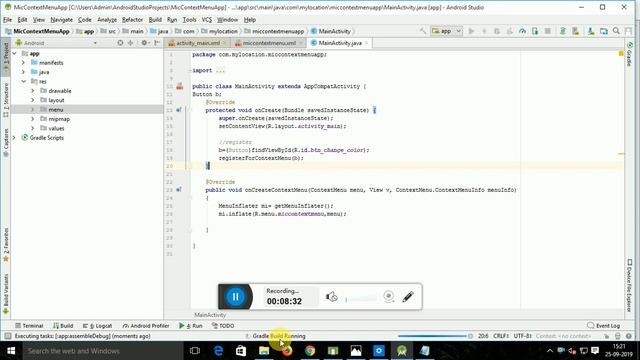640x360 pixels.
Task: Open the File menu
Action: 7,20
